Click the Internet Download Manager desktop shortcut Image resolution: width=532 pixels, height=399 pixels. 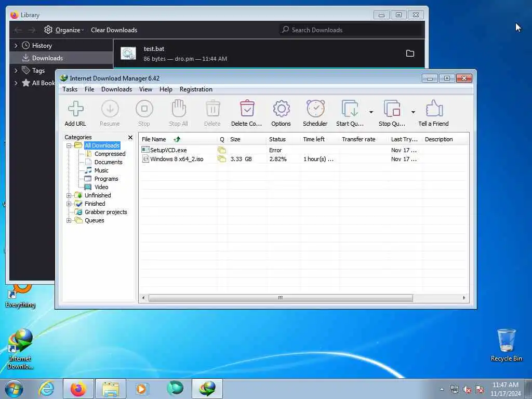pyautogui.click(x=20, y=349)
